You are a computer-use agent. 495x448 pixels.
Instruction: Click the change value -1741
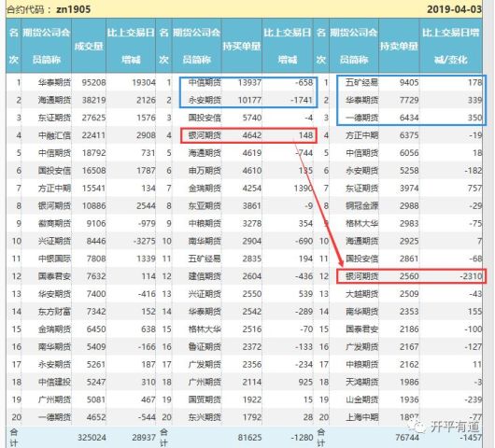click(x=302, y=100)
